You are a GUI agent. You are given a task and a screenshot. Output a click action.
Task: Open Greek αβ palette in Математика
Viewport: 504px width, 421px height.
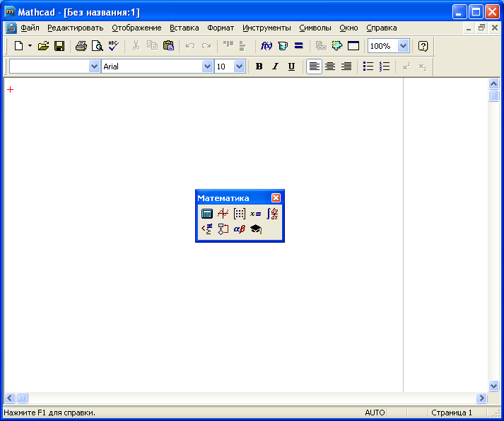click(240, 229)
